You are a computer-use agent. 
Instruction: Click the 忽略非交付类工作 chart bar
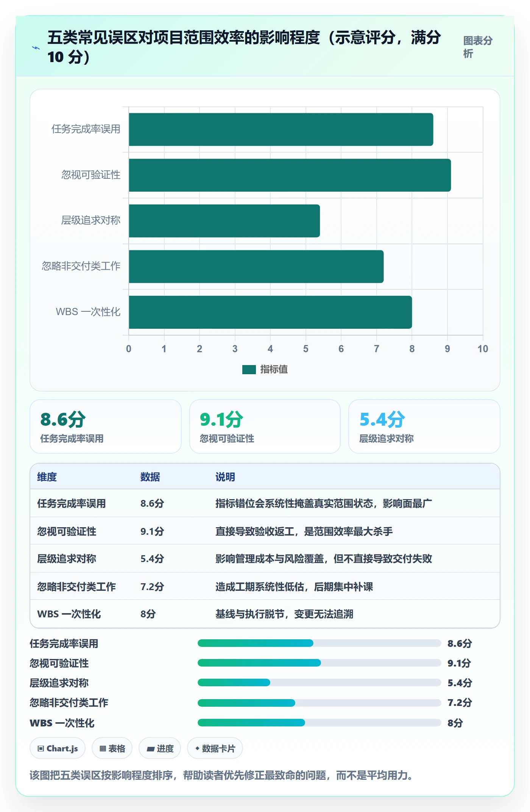(256, 267)
